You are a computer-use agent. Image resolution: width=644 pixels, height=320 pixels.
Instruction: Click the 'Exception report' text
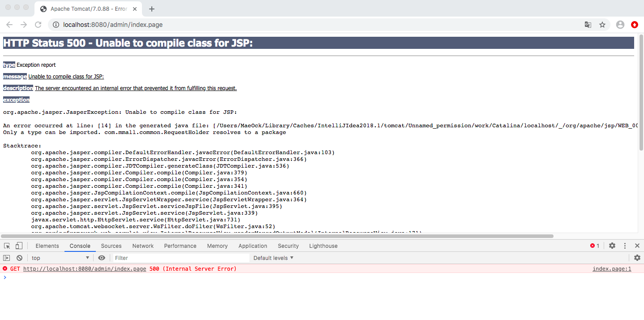36,65
